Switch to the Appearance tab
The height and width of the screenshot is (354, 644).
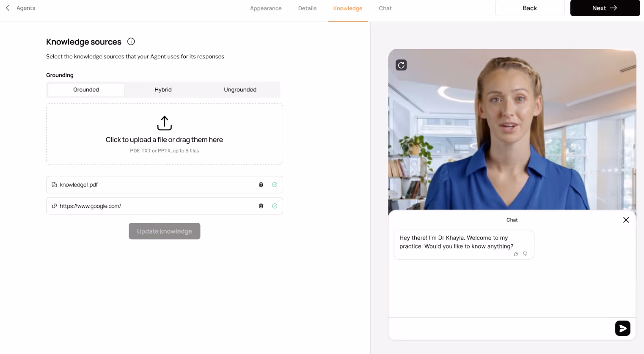[266, 8]
